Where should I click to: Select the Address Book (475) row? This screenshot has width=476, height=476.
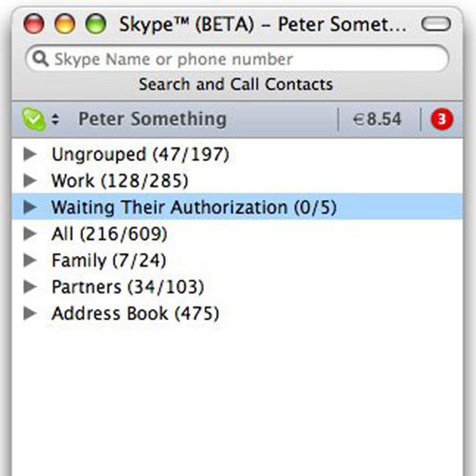click(x=135, y=313)
